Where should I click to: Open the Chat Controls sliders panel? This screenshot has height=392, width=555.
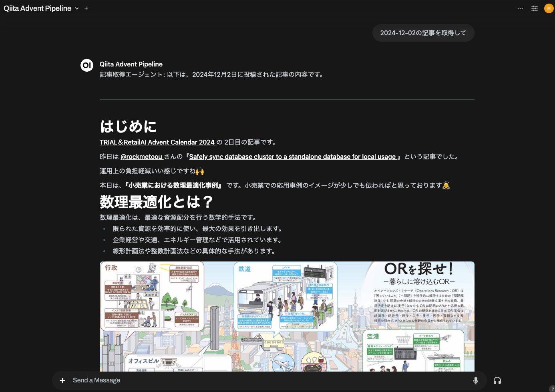(534, 8)
